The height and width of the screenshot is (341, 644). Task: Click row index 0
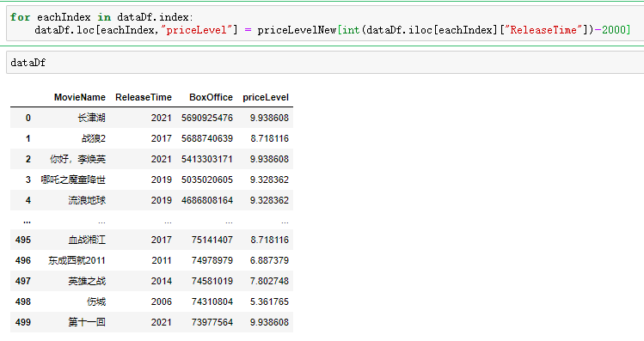(28, 118)
